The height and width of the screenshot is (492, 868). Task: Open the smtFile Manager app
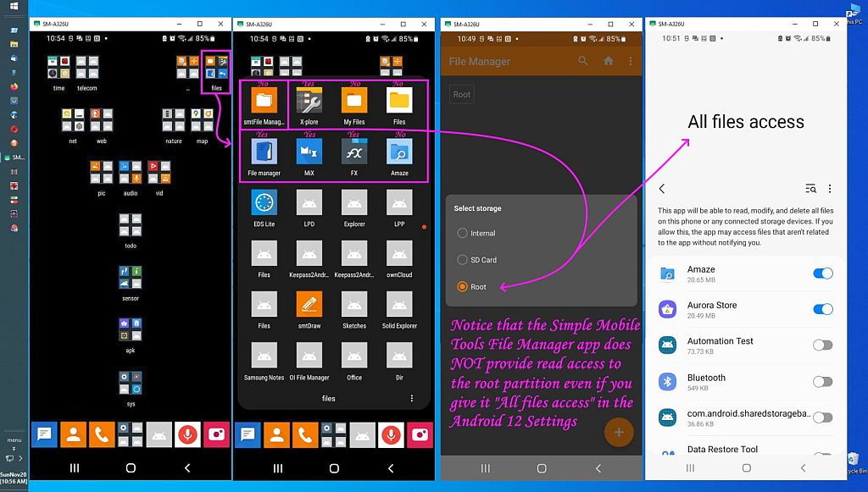[x=264, y=101]
